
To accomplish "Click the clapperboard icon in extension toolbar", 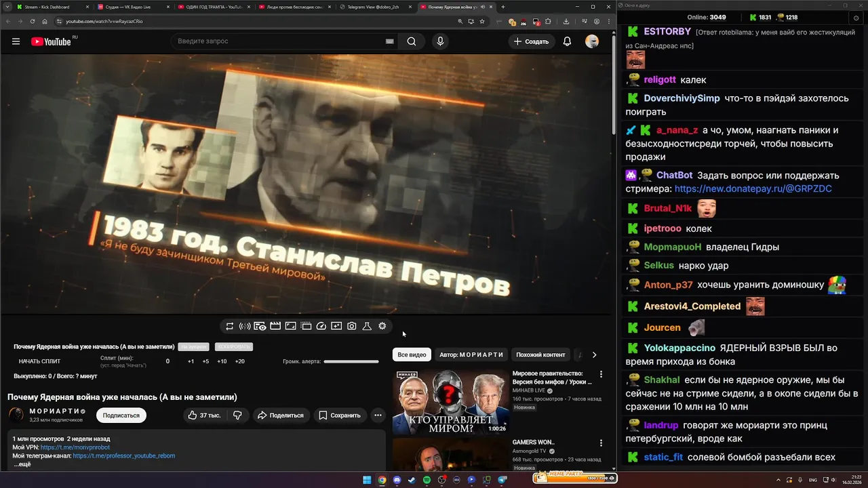I will (x=275, y=326).
